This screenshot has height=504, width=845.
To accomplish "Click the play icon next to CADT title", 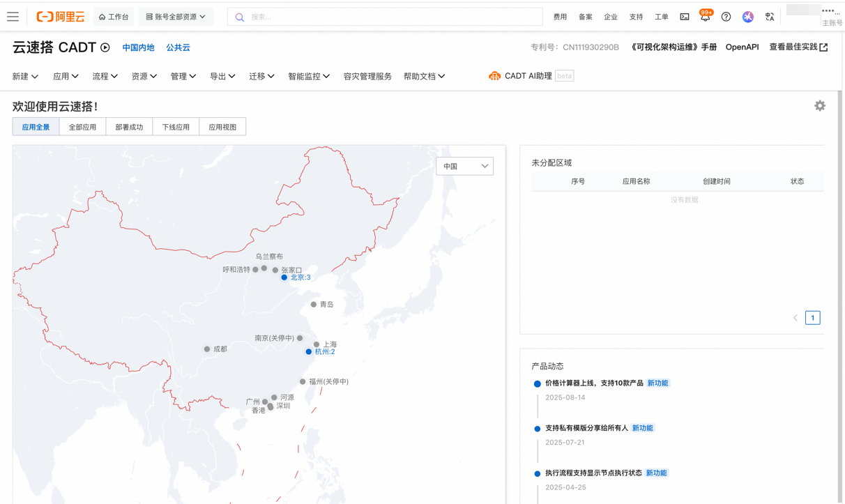I will (x=105, y=47).
